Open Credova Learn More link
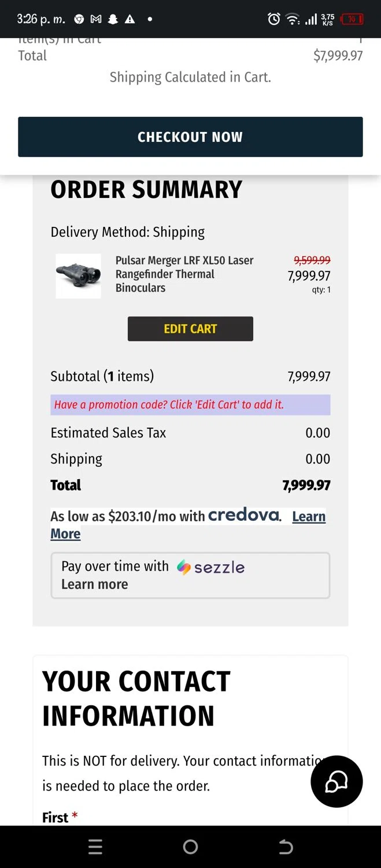Screen dimensions: 381x868 308,517
